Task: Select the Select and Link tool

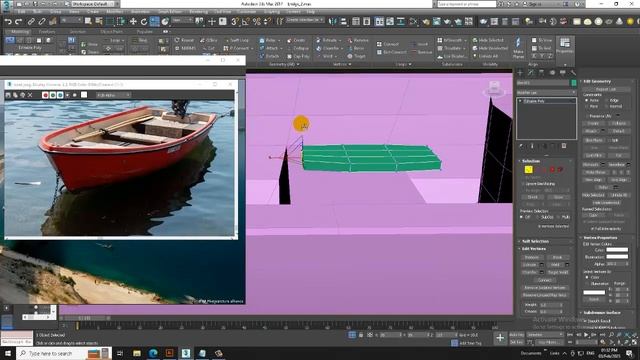Action: (31, 22)
